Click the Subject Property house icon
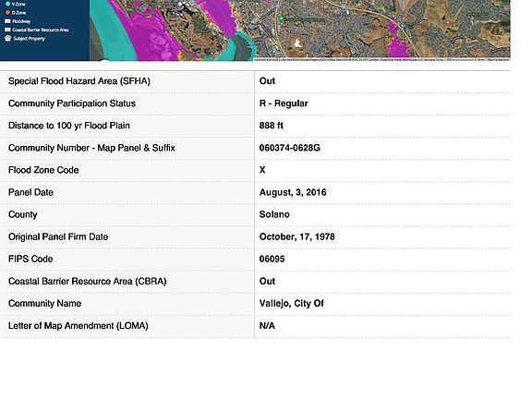 pyautogui.click(x=7, y=39)
